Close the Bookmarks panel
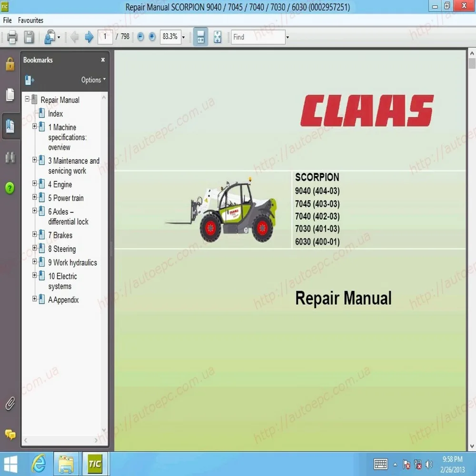Screen dimensions: 476x476 103,60
